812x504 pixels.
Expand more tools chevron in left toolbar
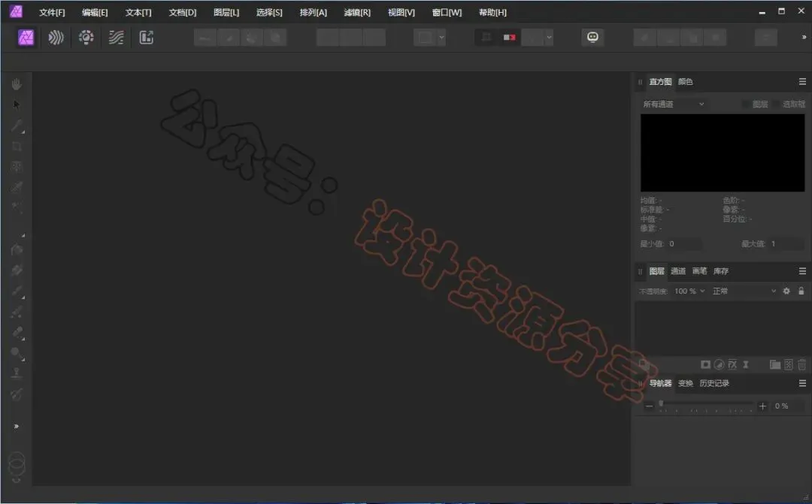tap(17, 427)
